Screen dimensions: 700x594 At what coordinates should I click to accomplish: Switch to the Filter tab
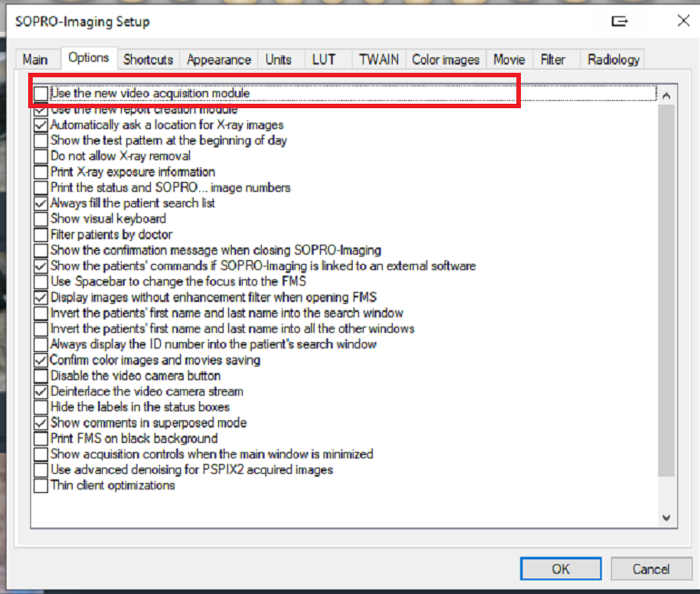pos(553,59)
